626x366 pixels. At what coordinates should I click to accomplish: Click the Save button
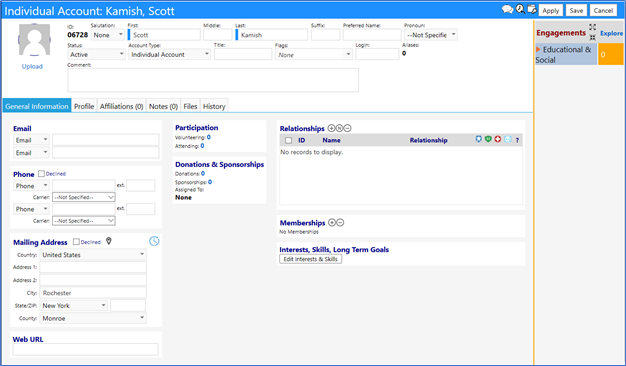[x=576, y=11]
